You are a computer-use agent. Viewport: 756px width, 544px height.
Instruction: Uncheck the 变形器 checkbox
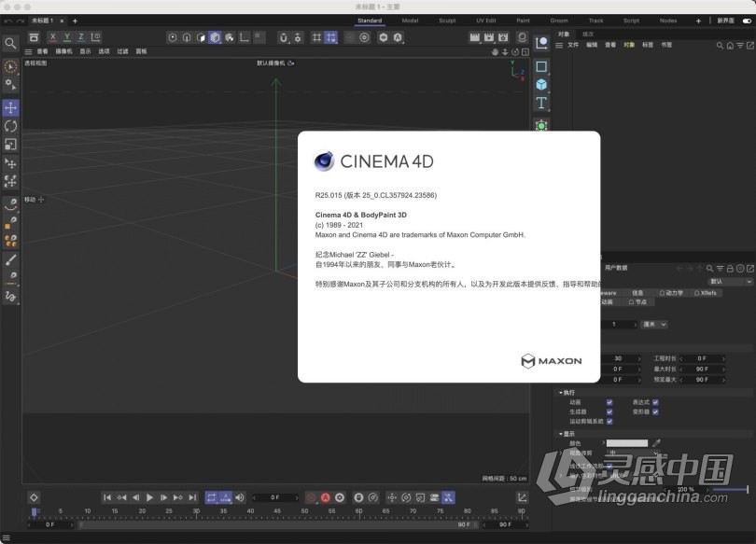click(x=655, y=411)
